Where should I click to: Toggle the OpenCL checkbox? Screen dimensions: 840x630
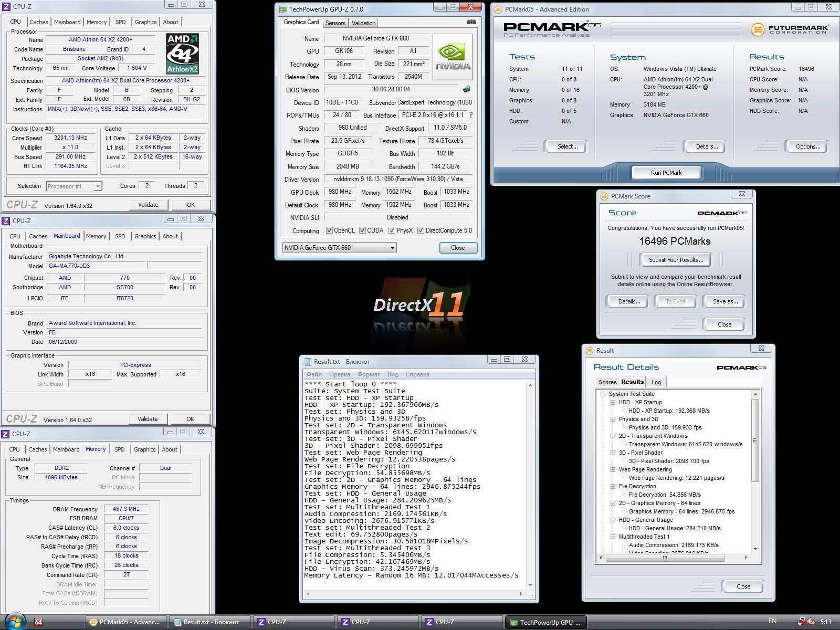point(329,230)
